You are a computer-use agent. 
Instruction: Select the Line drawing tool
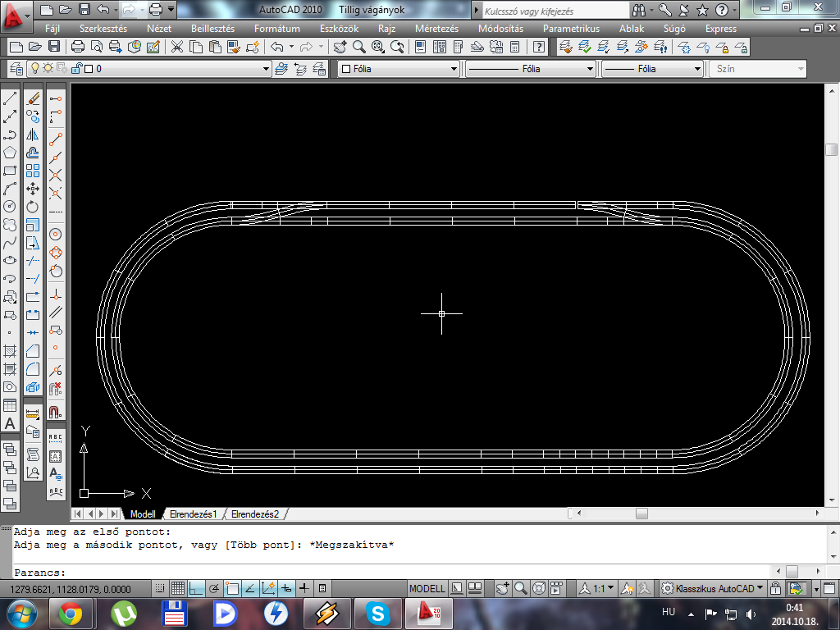click(x=10, y=98)
